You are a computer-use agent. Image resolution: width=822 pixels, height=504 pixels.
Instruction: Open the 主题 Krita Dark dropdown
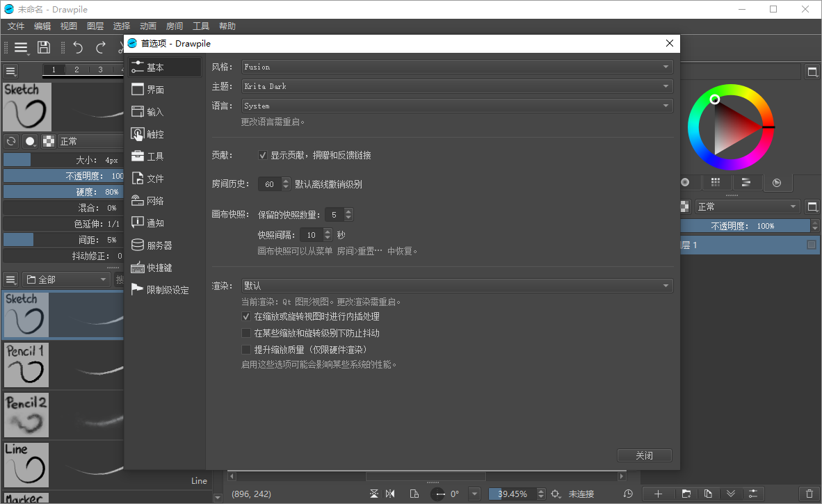pyautogui.click(x=457, y=86)
